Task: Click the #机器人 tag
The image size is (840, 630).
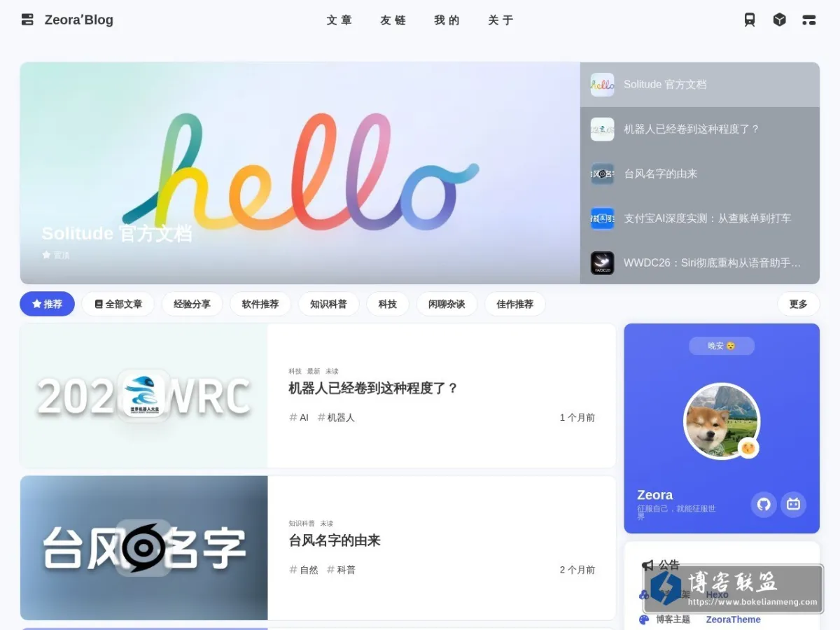Action: (336, 417)
